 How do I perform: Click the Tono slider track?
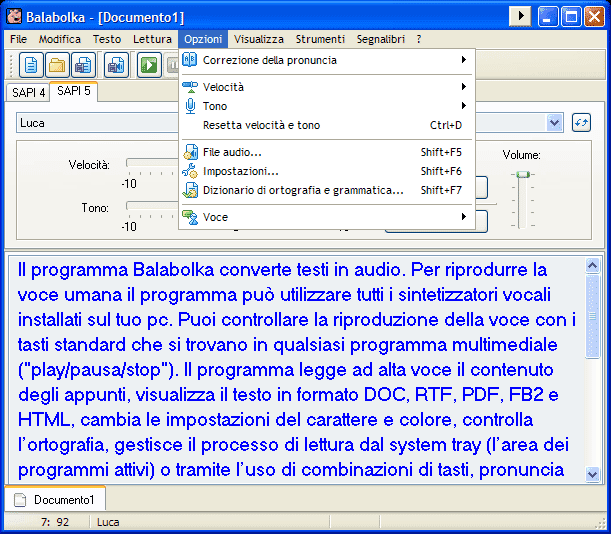click(152, 206)
